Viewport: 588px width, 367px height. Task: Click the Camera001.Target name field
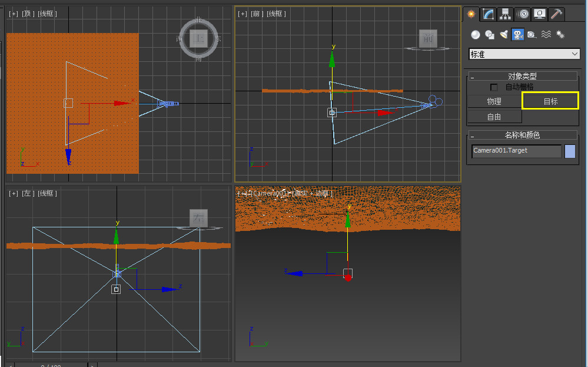click(x=516, y=151)
